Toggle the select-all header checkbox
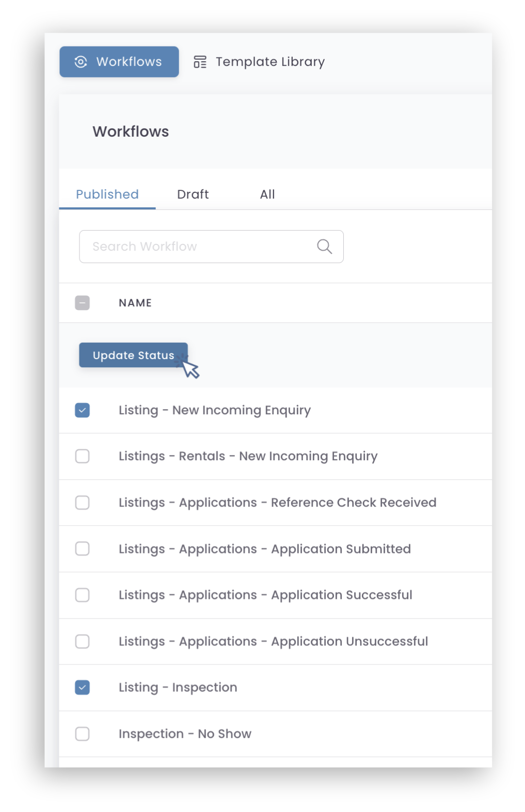 [82, 303]
